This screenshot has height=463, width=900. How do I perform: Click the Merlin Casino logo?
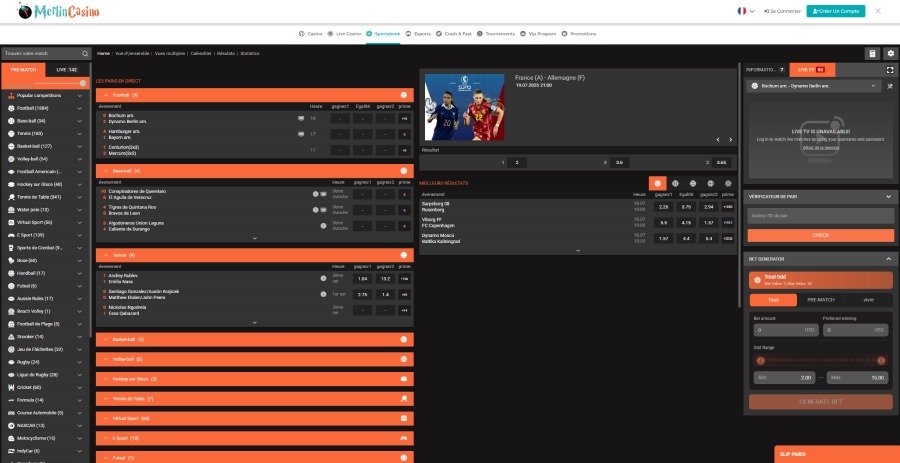tap(58, 11)
